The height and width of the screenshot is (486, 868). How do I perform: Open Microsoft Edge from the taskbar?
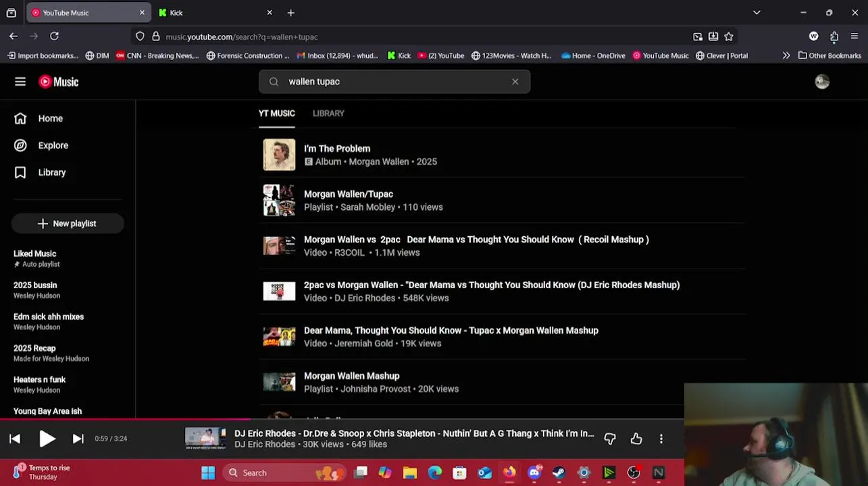(x=435, y=473)
